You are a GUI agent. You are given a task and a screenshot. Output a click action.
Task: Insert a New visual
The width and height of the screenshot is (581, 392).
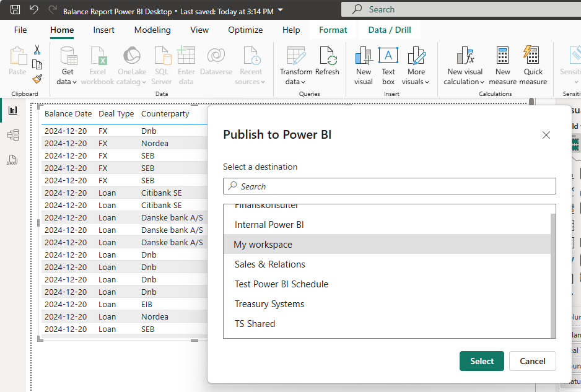click(x=364, y=66)
